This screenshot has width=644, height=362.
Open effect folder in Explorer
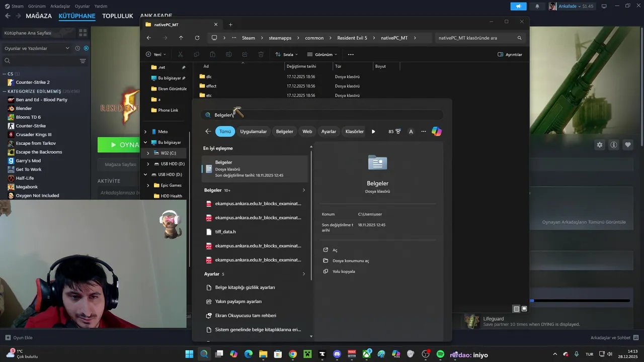pyautogui.click(x=211, y=86)
